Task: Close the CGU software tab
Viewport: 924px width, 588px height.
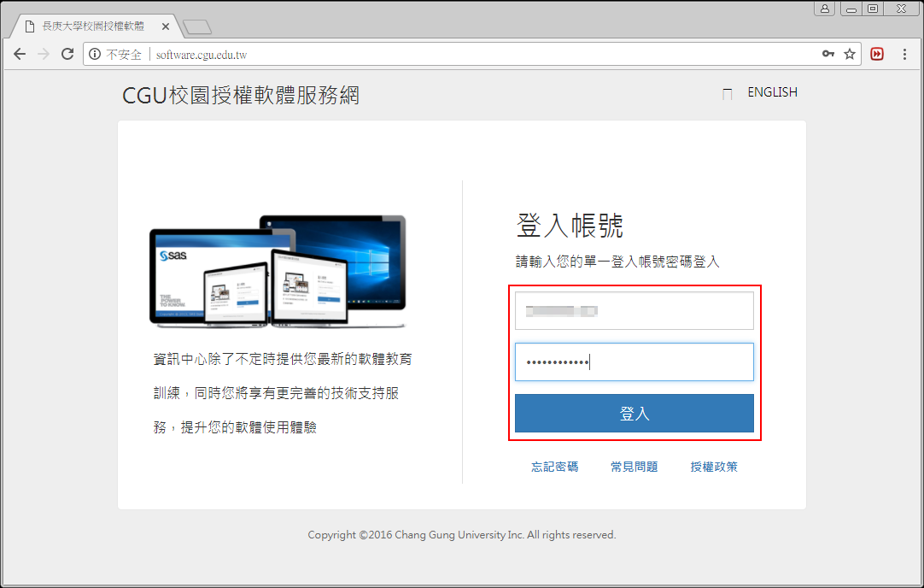Action: [166, 26]
